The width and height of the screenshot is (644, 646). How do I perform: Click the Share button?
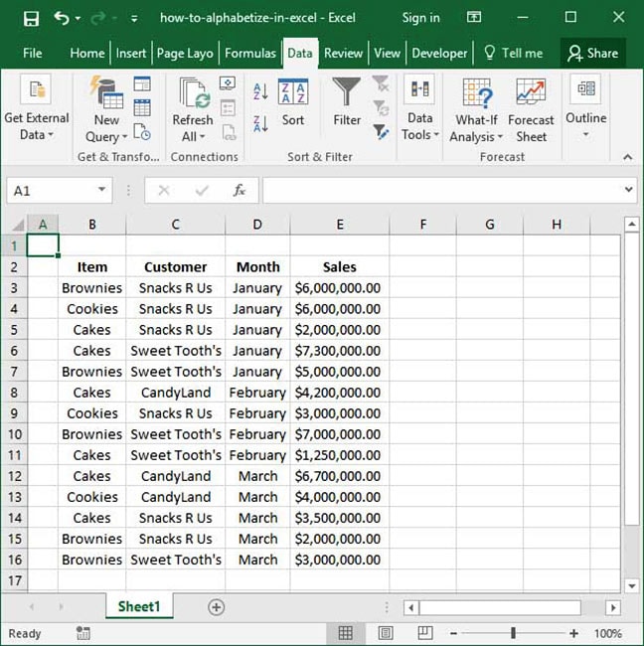click(593, 53)
